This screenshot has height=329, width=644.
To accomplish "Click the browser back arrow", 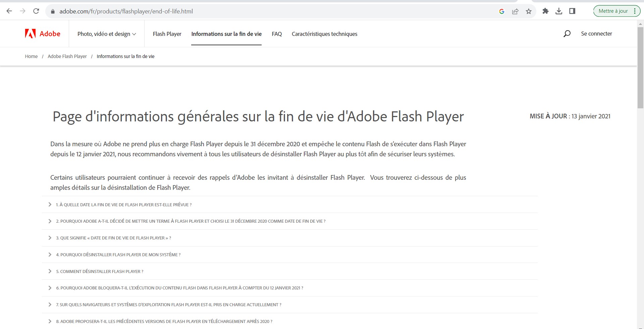I will pos(9,11).
